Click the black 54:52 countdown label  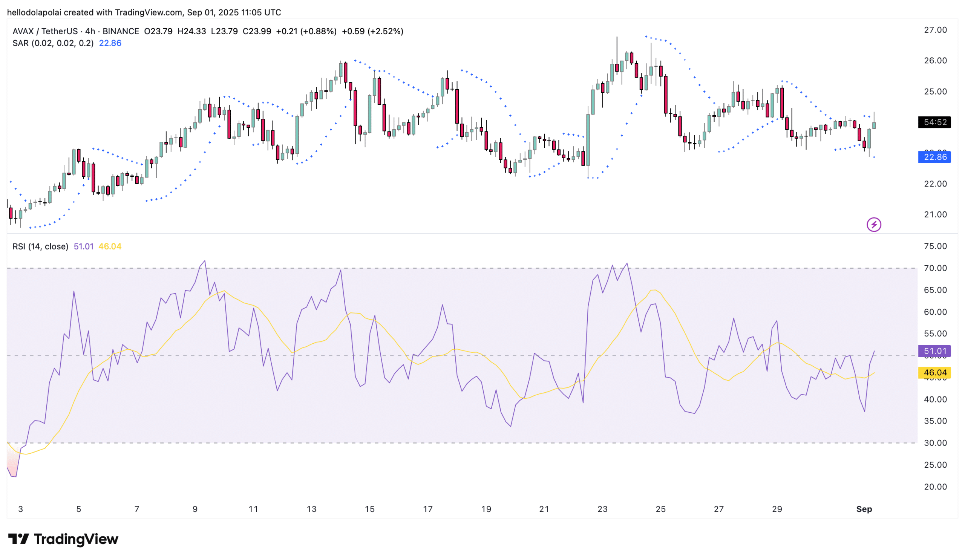tap(934, 122)
